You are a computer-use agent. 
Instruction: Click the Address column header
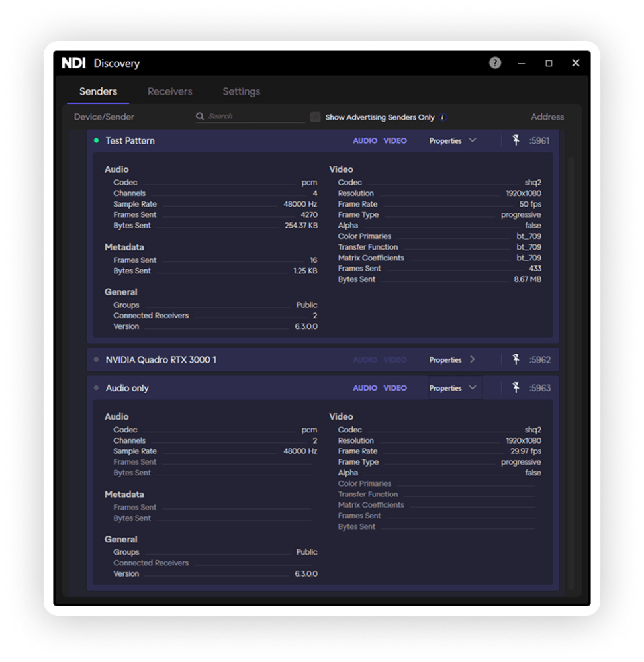pyautogui.click(x=547, y=117)
